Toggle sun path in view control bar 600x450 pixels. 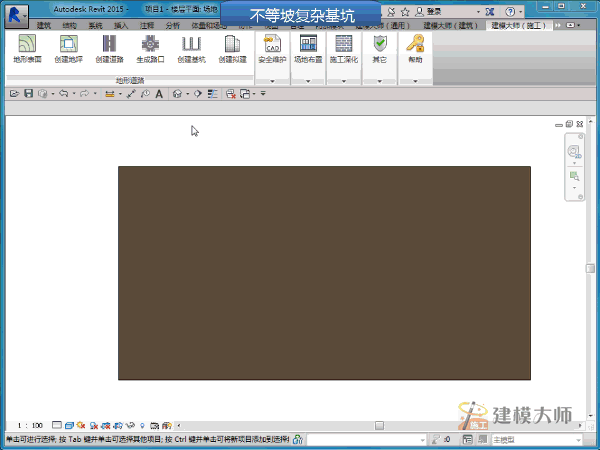click(x=81, y=425)
